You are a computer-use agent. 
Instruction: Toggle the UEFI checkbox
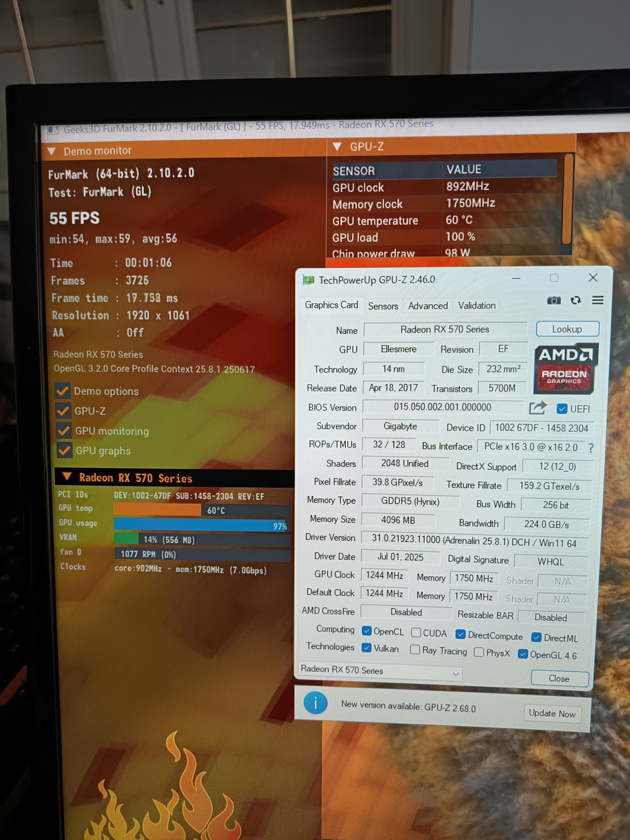coord(562,408)
